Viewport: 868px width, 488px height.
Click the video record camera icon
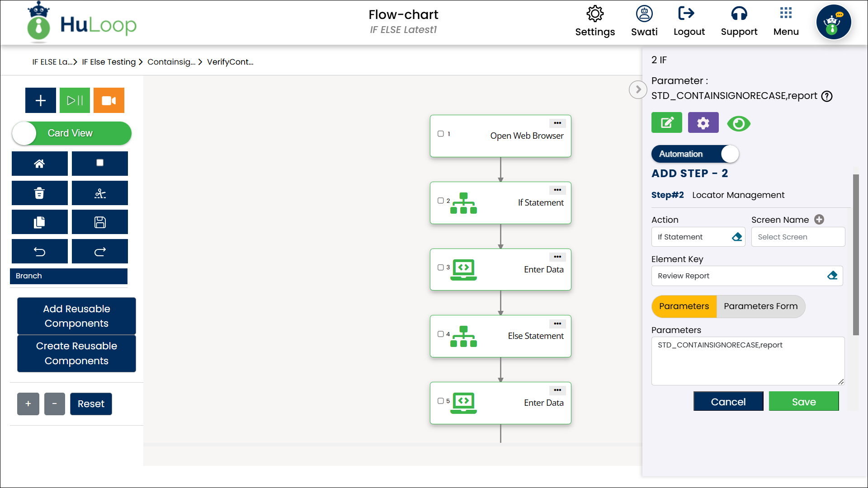coord(108,100)
